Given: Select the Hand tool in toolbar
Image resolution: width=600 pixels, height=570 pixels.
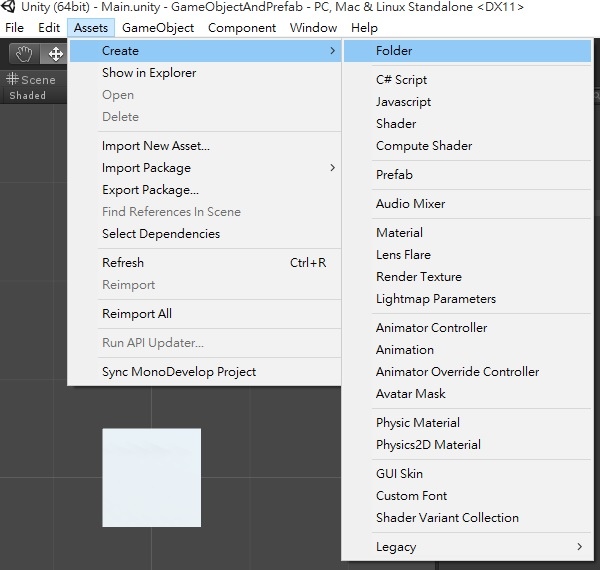Looking at the screenshot, I should click(24, 54).
